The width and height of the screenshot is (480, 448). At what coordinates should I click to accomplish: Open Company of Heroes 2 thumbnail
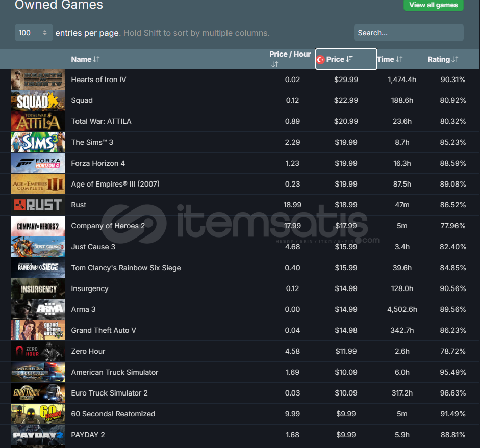coord(38,226)
